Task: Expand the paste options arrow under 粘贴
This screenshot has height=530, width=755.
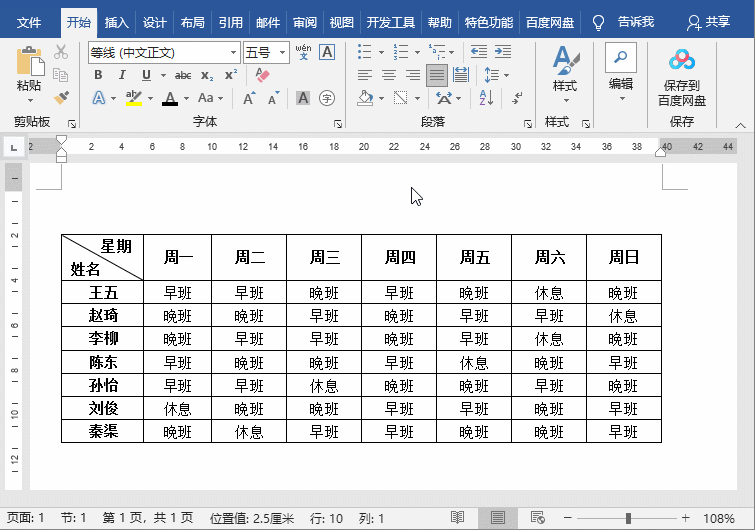Action: [x=30, y=101]
